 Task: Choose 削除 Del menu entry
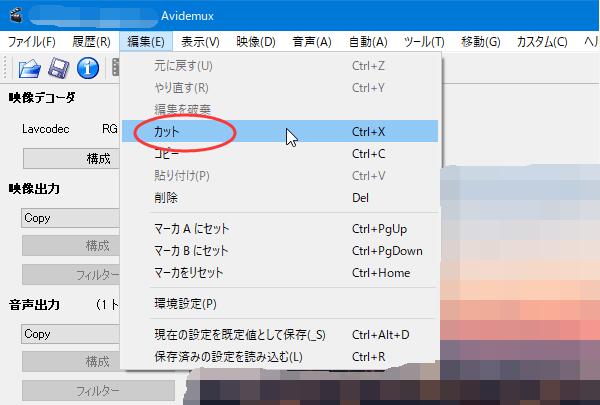[280, 198]
